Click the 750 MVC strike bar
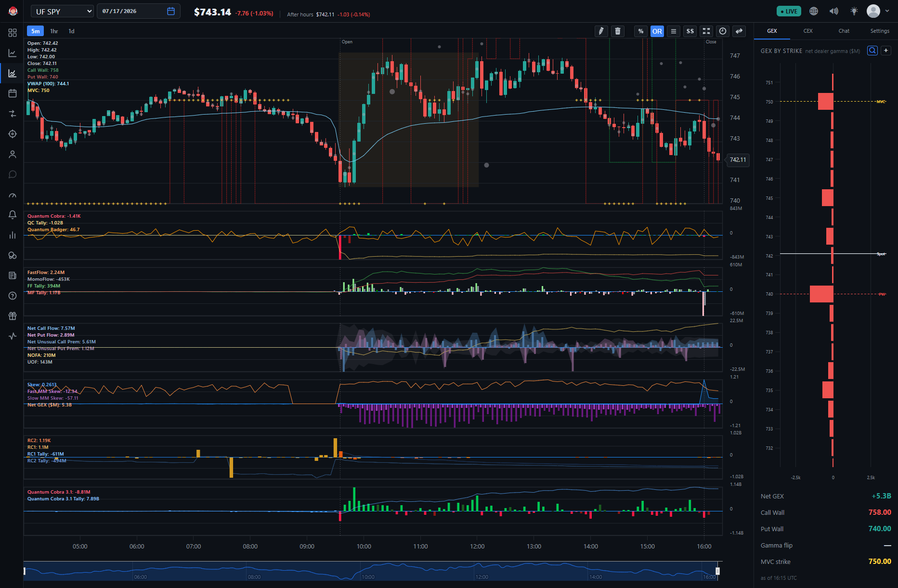Viewport: 898px width, 588px height. tap(825, 102)
